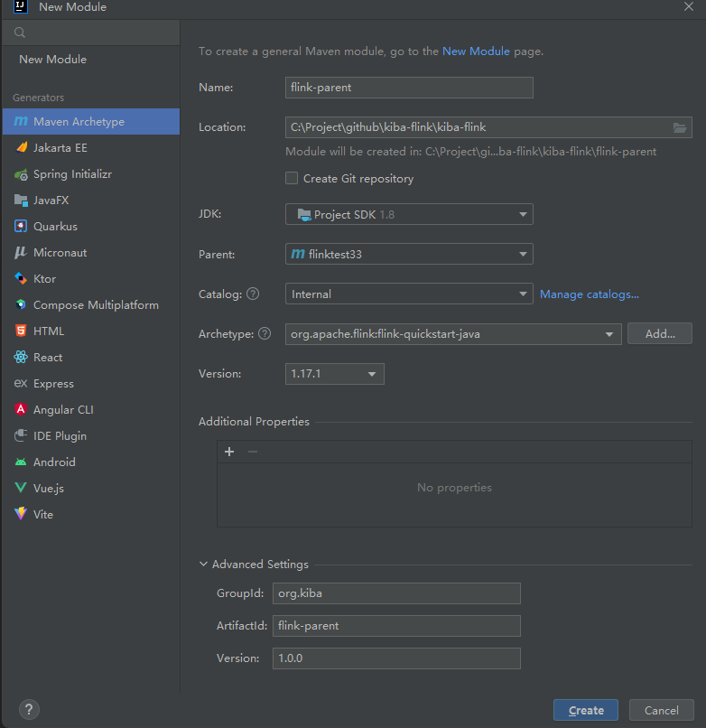Click the Spring Initializr leaf icon

pyautogui.click(x=21, y=174)
